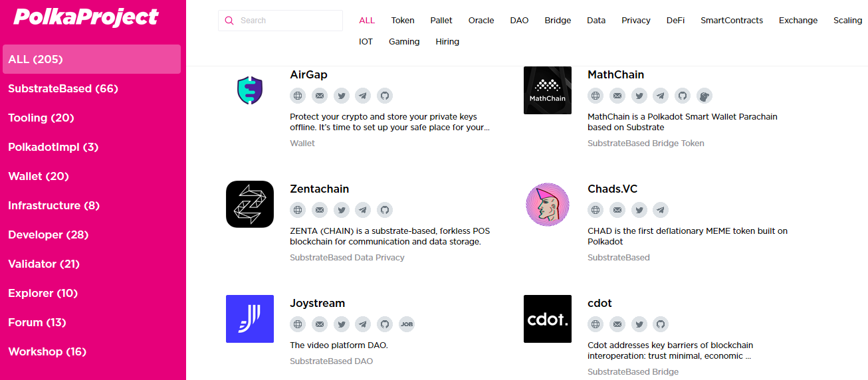Click Joystream's JOB badge icon
Viewport: 868px width, 380px height.
tap(407, 324)
